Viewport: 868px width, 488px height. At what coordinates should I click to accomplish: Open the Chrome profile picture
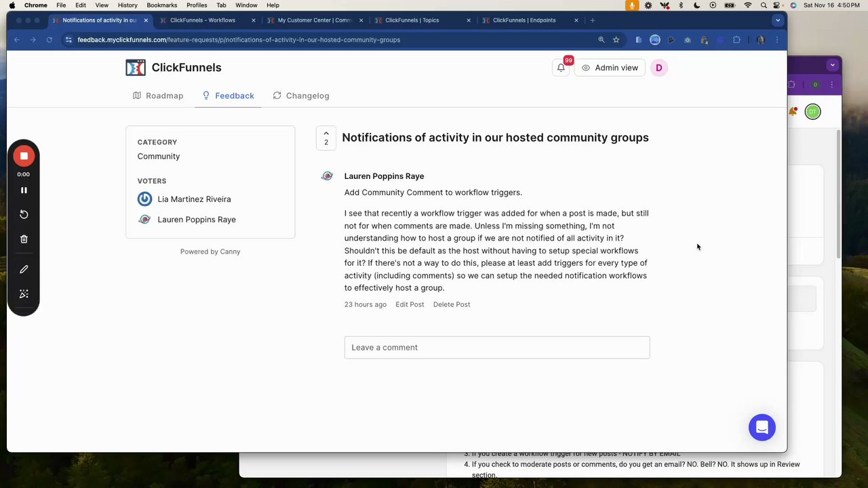[x=760, y=40]
